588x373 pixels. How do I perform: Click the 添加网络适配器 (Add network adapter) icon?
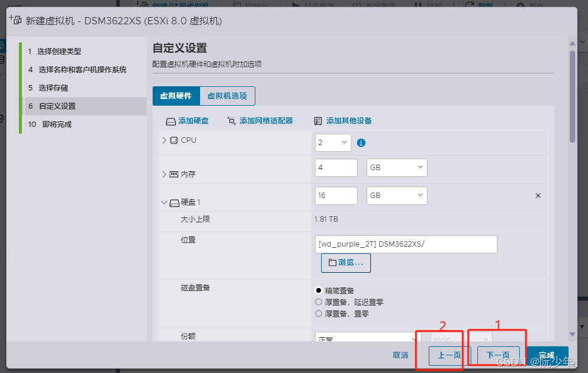[231, 121]
